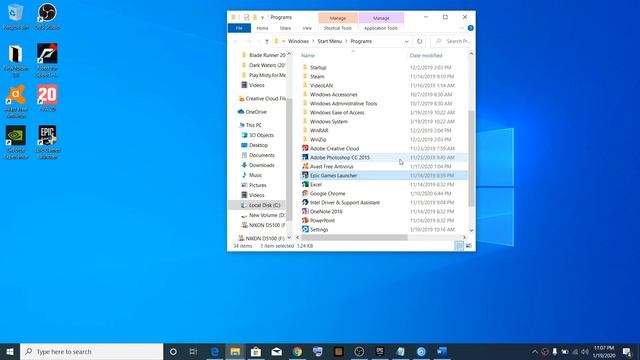Screen dimensions: 640x360
Task: Open the View ribbon tab
Action: coord(307,28)
